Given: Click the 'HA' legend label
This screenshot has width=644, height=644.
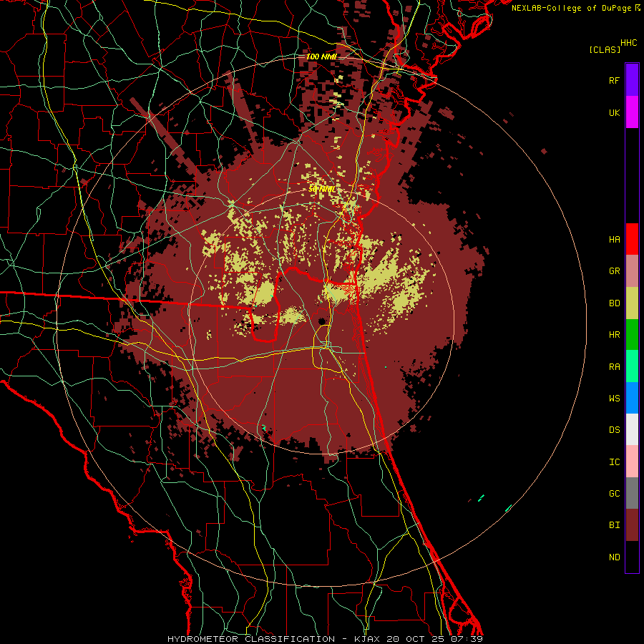Looking at the screenshot, I should 614,240.
